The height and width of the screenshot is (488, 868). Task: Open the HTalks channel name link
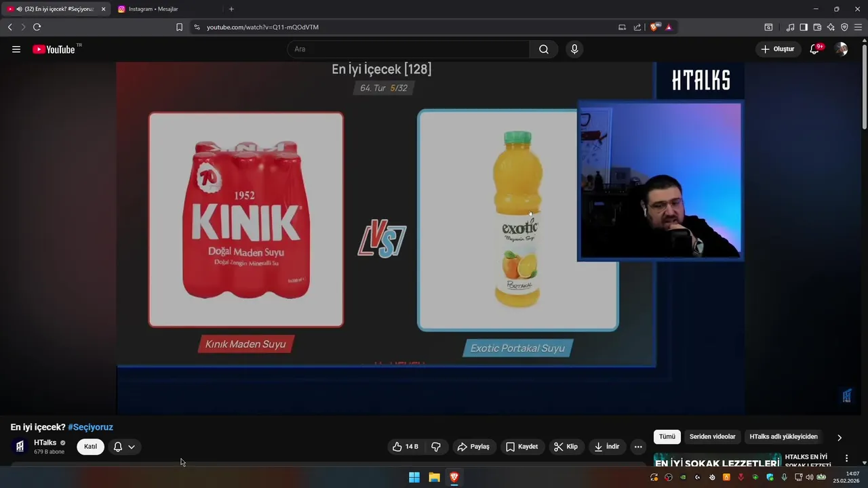tap(45, 443)
